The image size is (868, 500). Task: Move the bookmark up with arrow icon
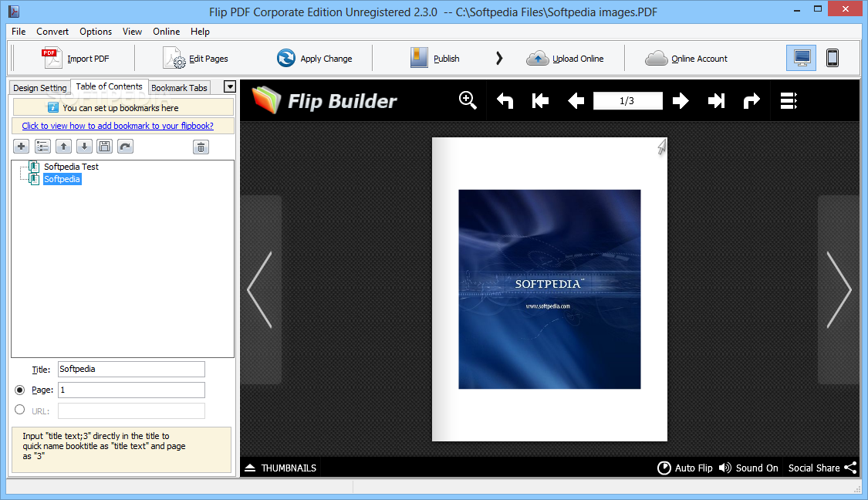pos(64,146)
